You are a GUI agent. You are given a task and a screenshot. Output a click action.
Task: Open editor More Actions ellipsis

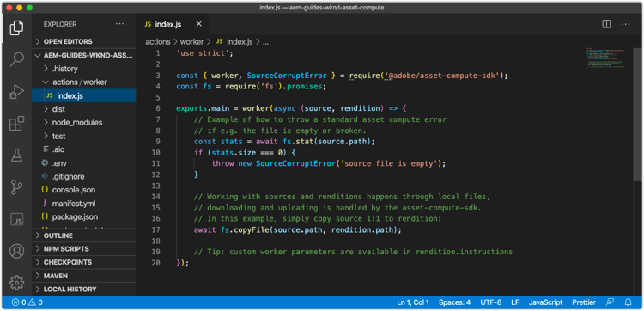(625, 24)
